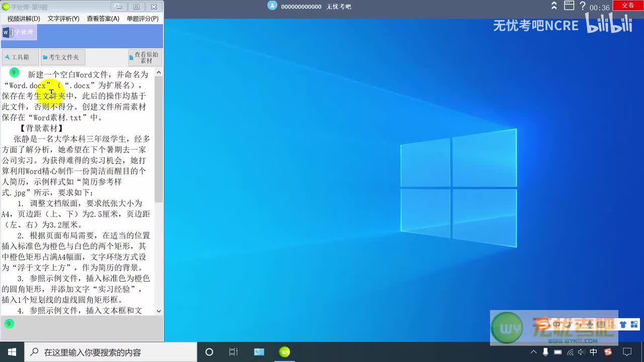644x362 pixels.
Task: Click the 000000000000 candidate number text
Action: (301, 7)
